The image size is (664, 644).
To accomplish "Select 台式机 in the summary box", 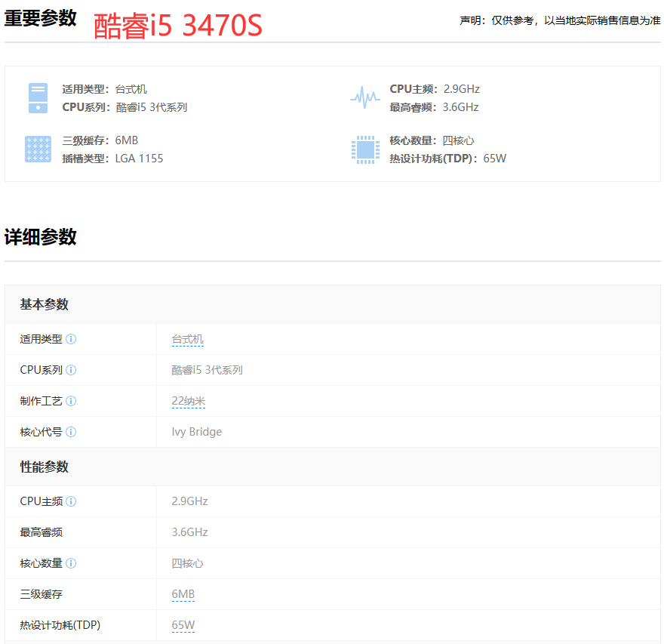I will pyautogui.click(x=131, y=89).
